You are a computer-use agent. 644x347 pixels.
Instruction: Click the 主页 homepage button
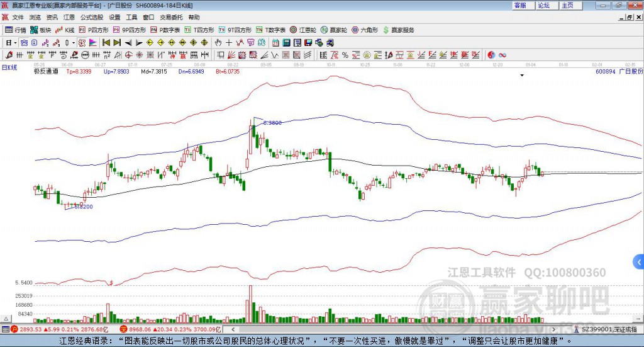click(571, 5)
